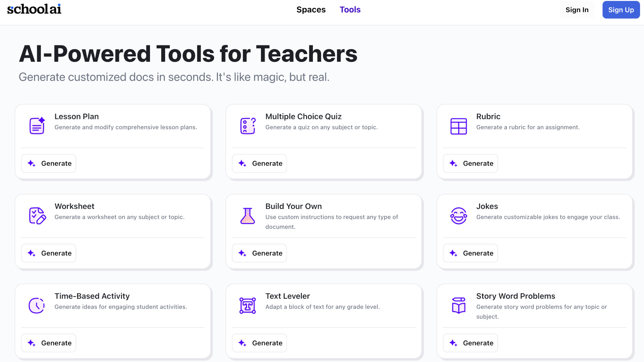Click the Lesson Plan title
The image size is (644, 362).
[76, 116]
